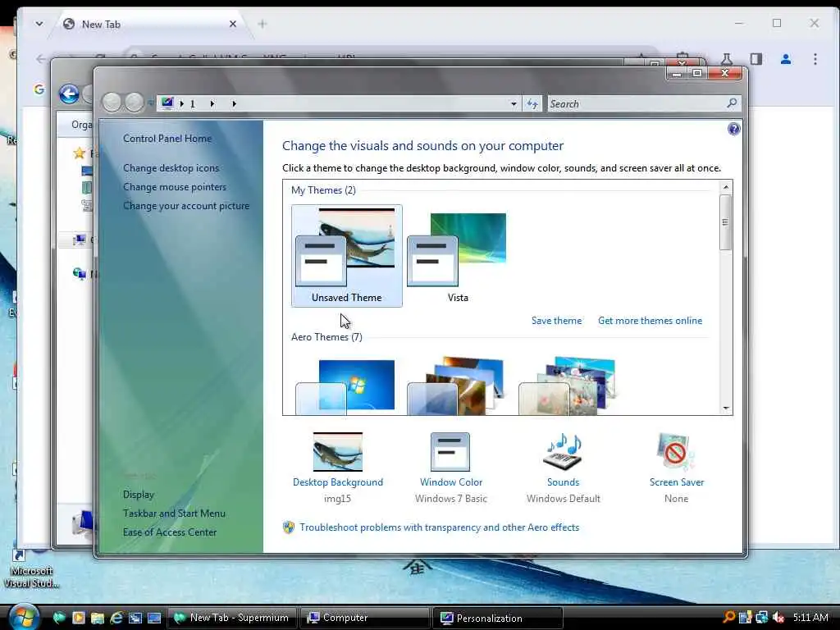This screenshot has width=840, height=630.
Task: Switch to New Tab - Supermium taskbar button
Action: [x=232, y=618]
